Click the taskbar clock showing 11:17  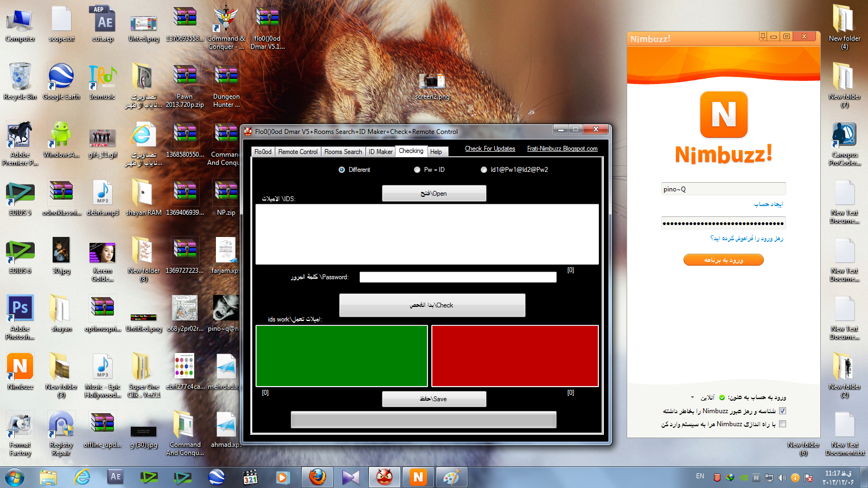pos(839,478)
